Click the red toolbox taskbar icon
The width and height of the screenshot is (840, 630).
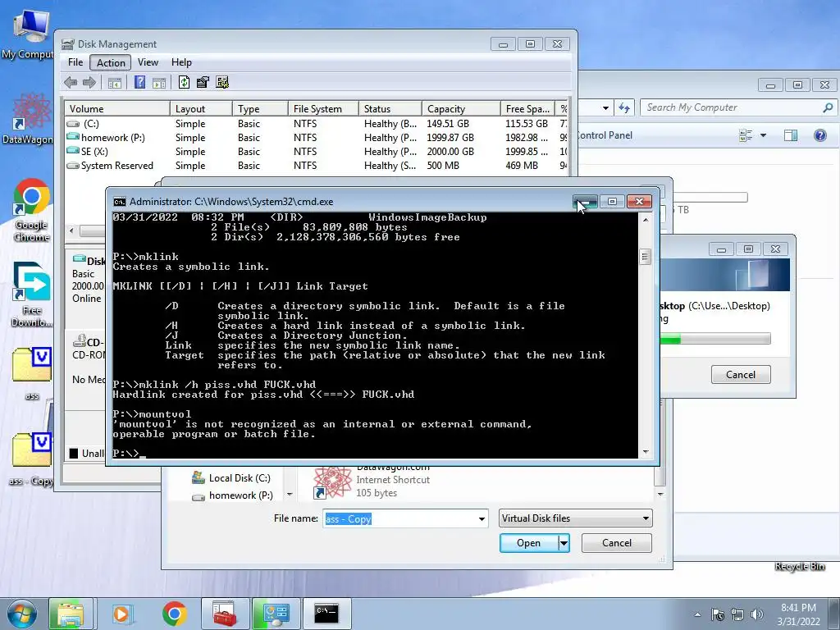pos(225,614)
